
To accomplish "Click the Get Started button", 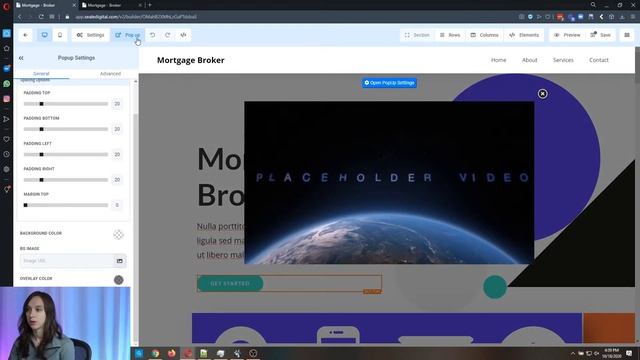I will 230,283.
